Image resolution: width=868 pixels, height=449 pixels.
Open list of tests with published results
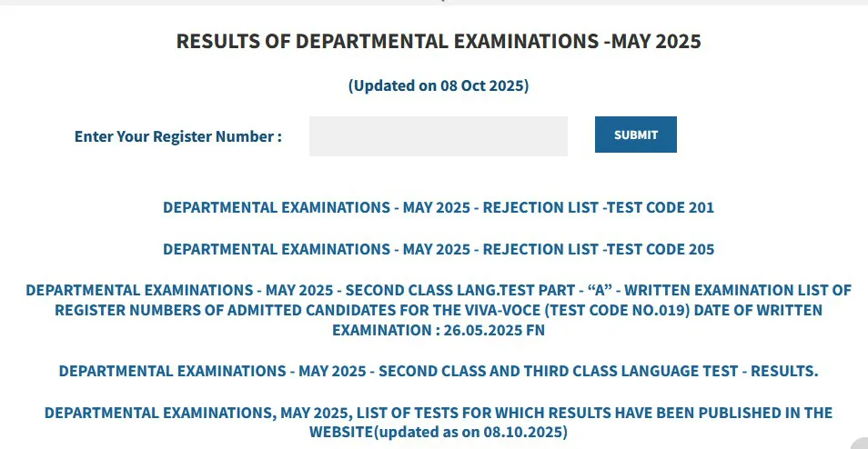tap(438, 422)
